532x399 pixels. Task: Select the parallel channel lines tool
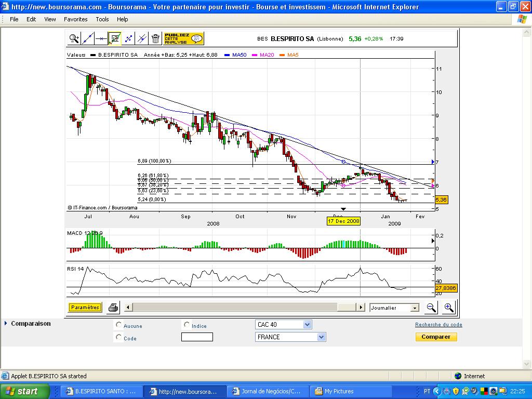tap(142, 38)
